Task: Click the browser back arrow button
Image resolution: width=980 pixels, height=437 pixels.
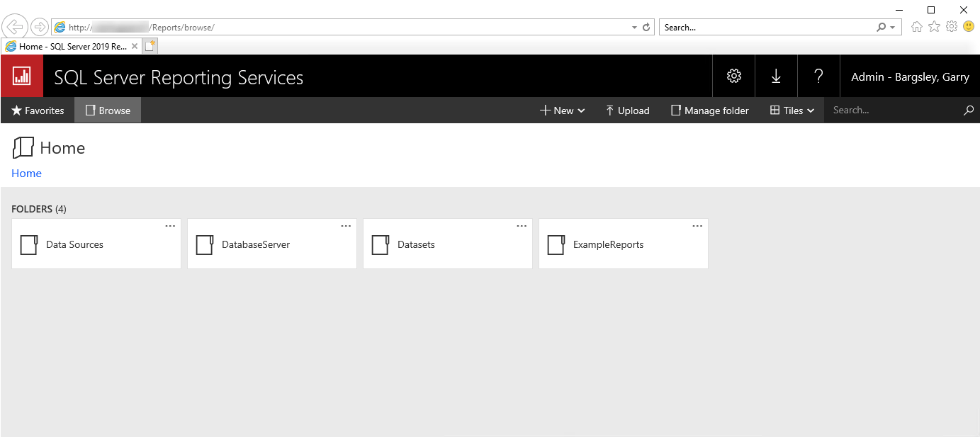Action: coord(15,27)
